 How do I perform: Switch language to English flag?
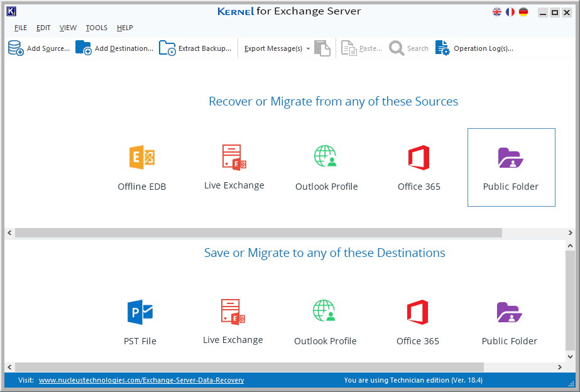[497, 12]
